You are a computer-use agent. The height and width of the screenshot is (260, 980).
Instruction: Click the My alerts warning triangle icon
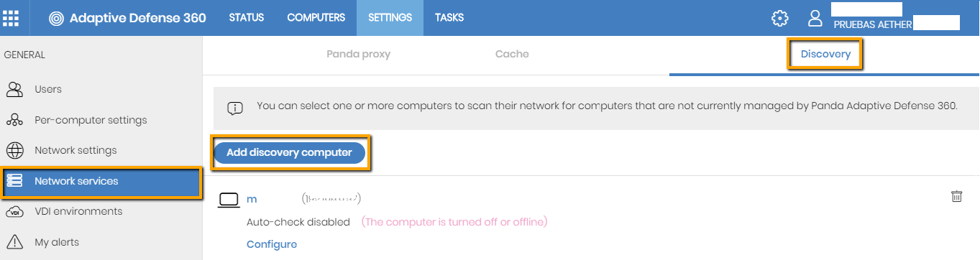click(14, 242)
